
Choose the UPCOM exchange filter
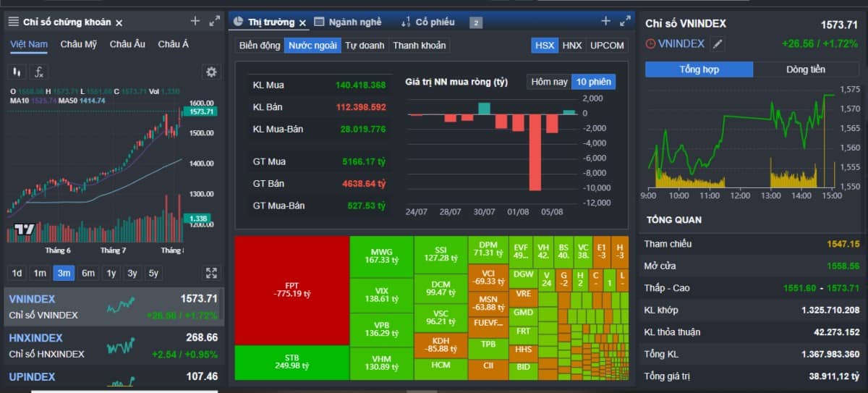click(x=607, y=45)
